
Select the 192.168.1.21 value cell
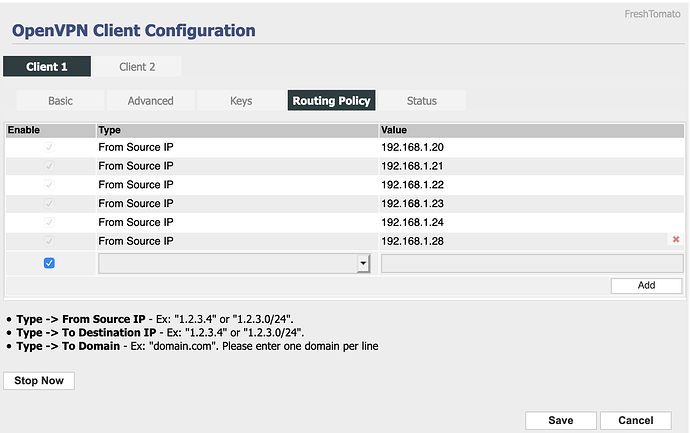pos(411,166)
